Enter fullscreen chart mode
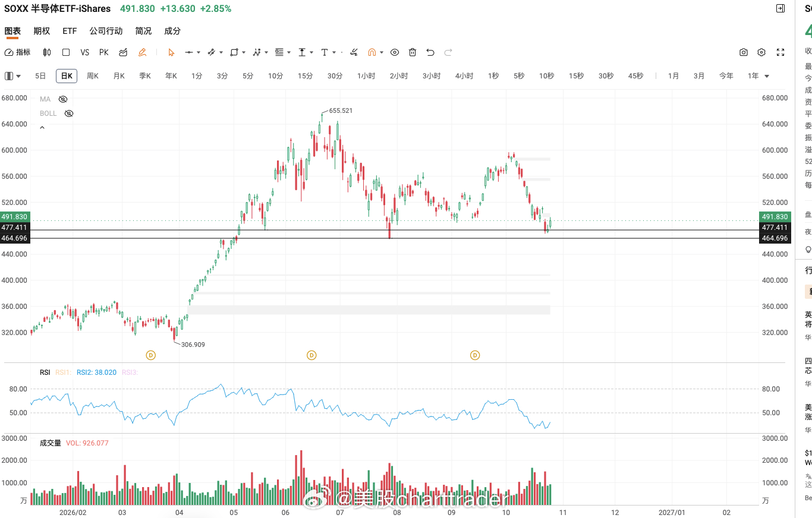The image size is (812, 518). click(781, 52)
